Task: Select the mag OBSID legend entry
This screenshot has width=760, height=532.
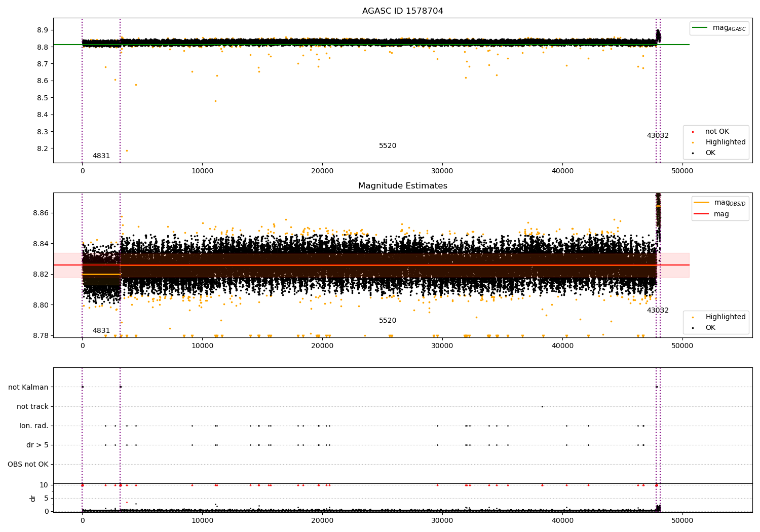Action: pyautogui.click(x=720, y=203)
